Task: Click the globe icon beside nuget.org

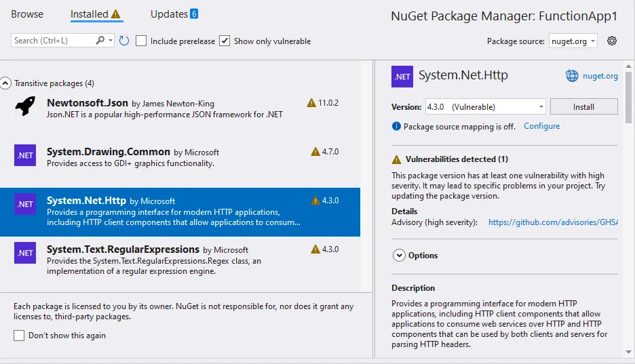Action: (x=572, y=76)
